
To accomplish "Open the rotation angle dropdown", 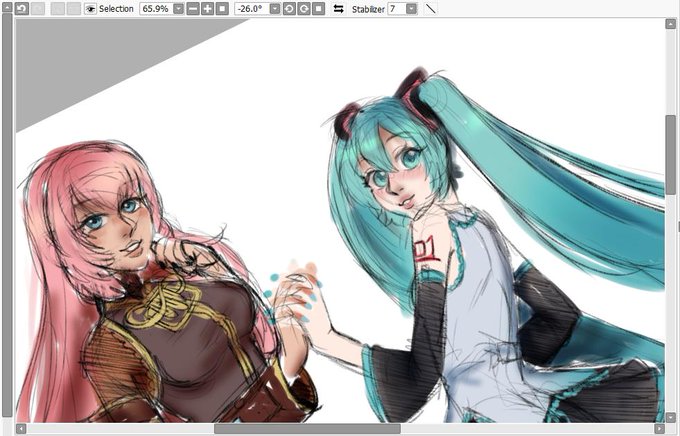I will [275, 9].
